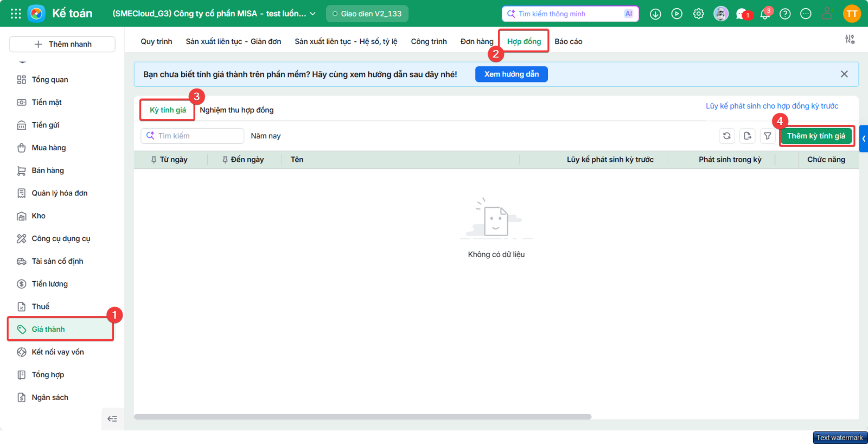Open the company selection dropdown
The height and width of the screenshot is (444, 868).
click(214, 14)
